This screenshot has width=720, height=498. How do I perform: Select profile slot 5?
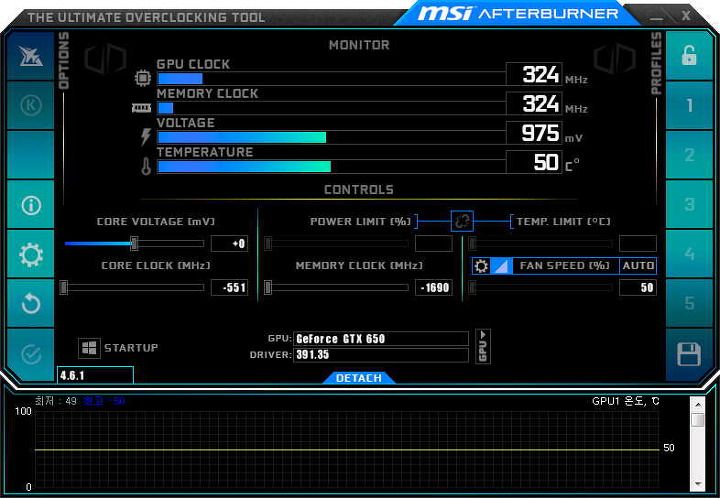tap(689, 303)
